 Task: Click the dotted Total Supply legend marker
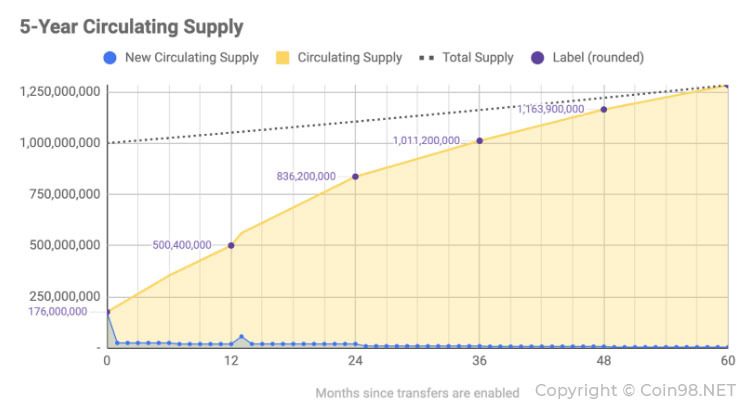point(426,58)
